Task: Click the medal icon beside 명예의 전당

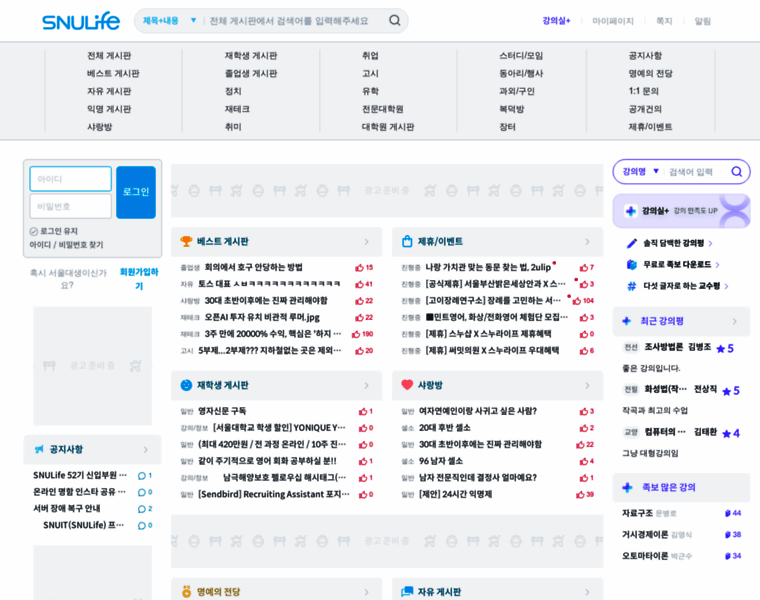Action: [x=186, y=592]
